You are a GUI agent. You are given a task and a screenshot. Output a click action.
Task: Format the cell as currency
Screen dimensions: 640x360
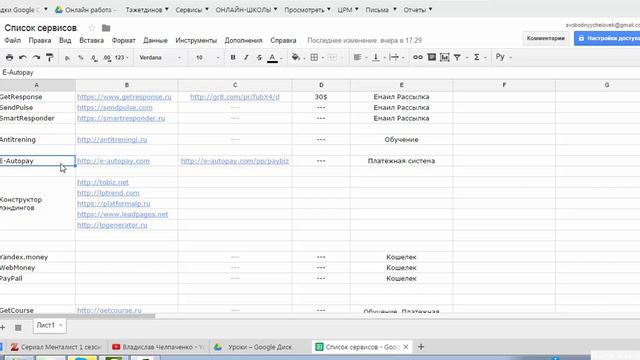coord(67,58)
